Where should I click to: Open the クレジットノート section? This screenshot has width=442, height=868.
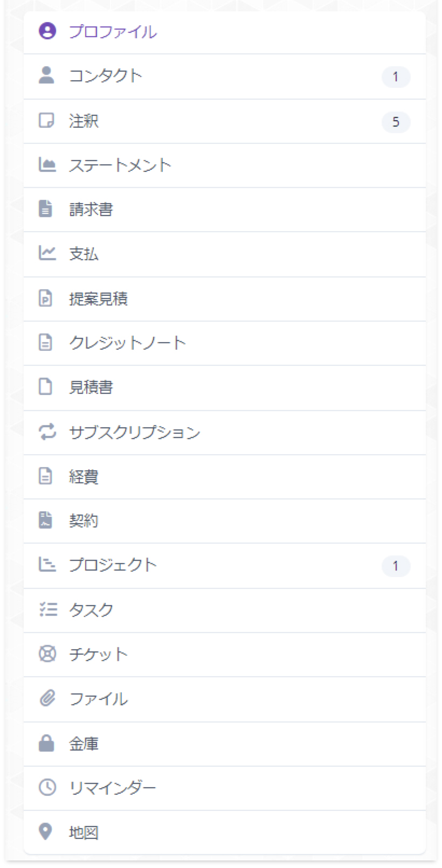[x=225, y=343]
